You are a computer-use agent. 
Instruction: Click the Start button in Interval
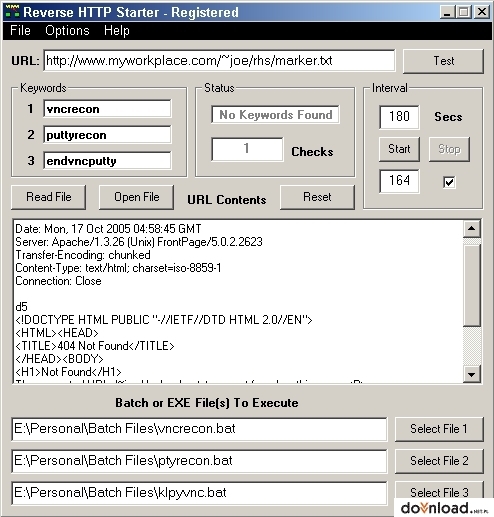tap(399, 149)
